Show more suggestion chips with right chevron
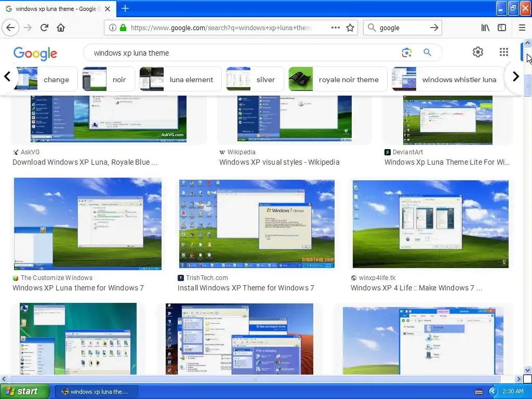532x399 pixels. [x=516, y=76]
